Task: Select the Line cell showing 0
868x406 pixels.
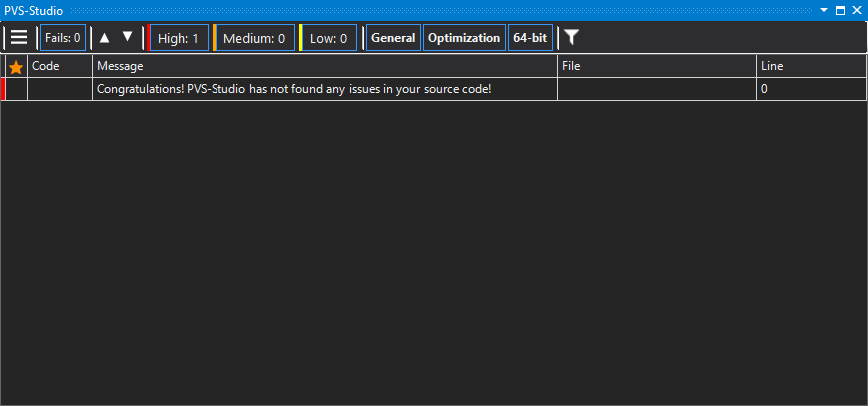Action: point(811,89)
